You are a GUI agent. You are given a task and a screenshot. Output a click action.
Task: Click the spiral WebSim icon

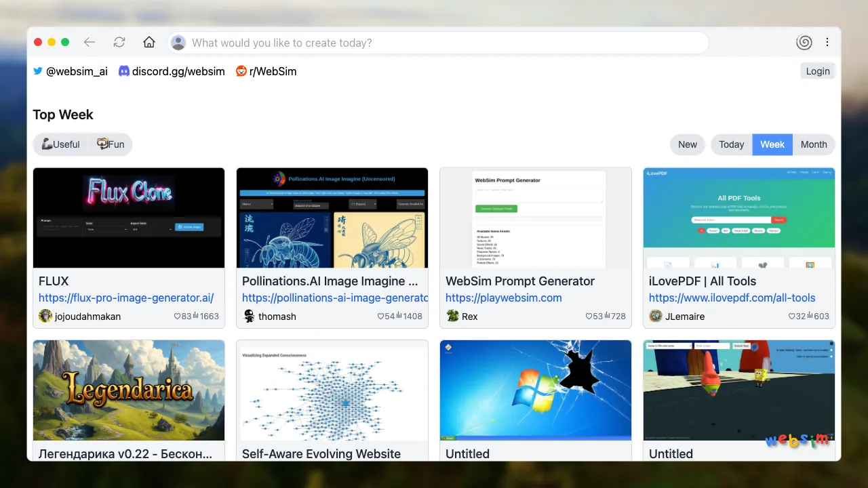804,42
